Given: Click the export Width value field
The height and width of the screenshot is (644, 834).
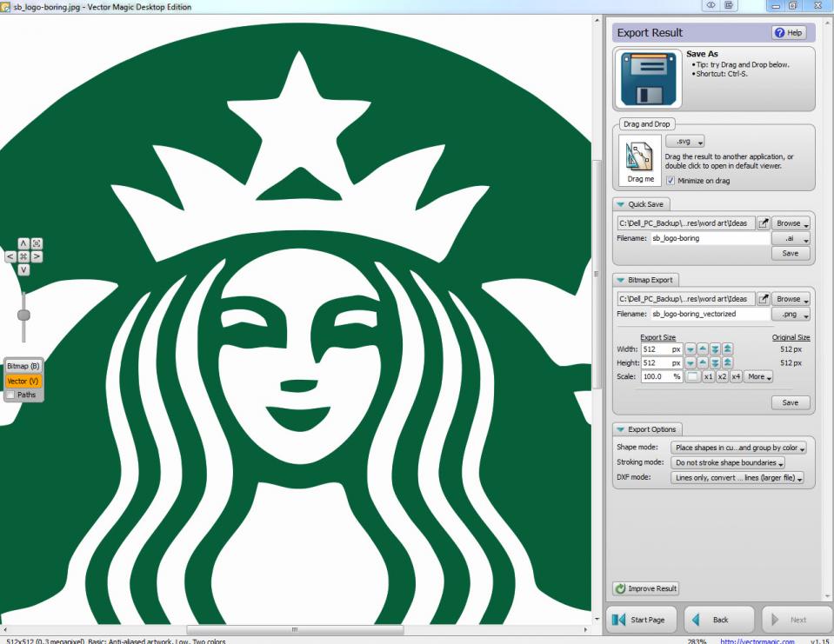Looking at the screenshot, I should point(662,349).
